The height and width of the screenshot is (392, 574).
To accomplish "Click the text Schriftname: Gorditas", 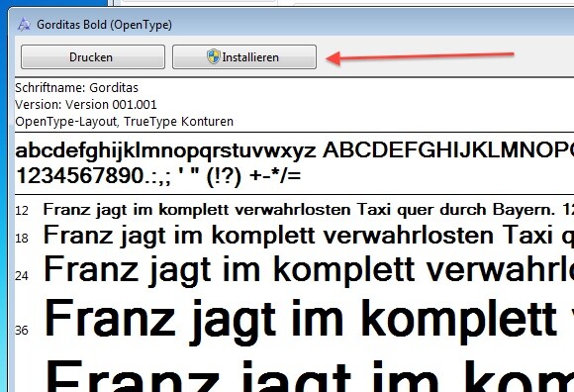I will 76,88.
